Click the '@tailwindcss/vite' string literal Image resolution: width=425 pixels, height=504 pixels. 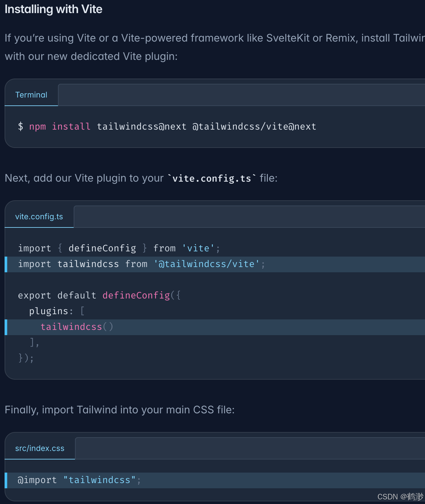tap(207, 264)
